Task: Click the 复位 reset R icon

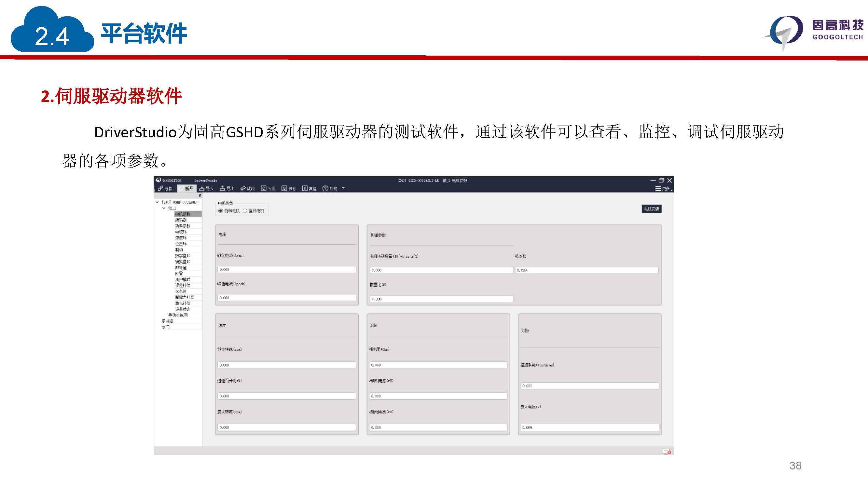Action: 305,188
